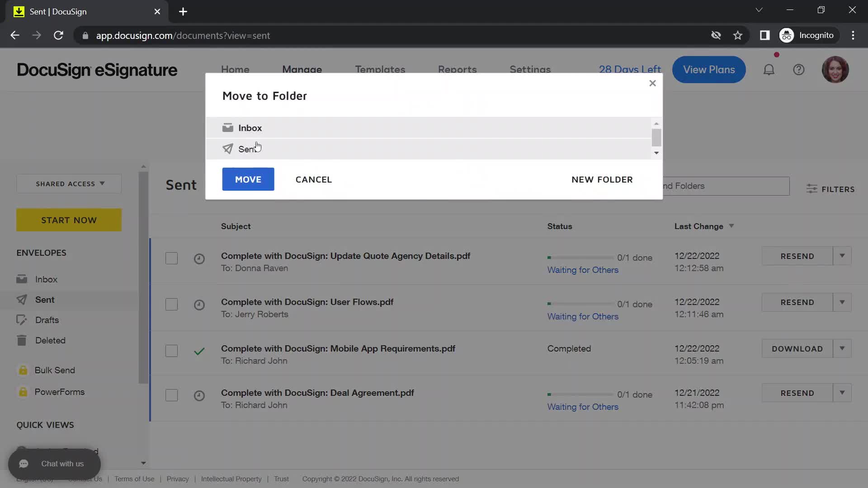Image resolution: width=868 pixels, height=488 pixels.
Task: Check the User Flows.pdf row
Action: pyautogui.click(x=171, y=305)
